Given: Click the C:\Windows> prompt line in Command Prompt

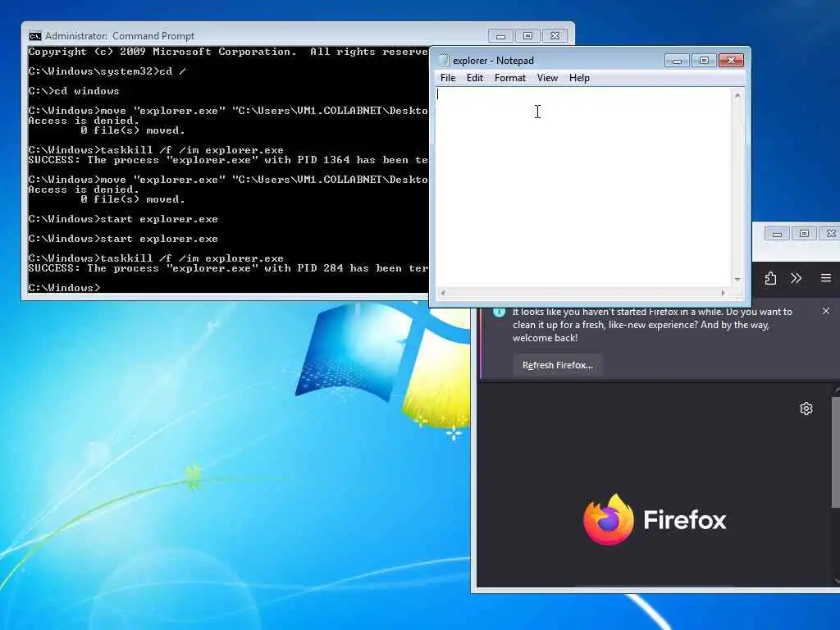Looking at the screenshot, I should coord(64,288).
